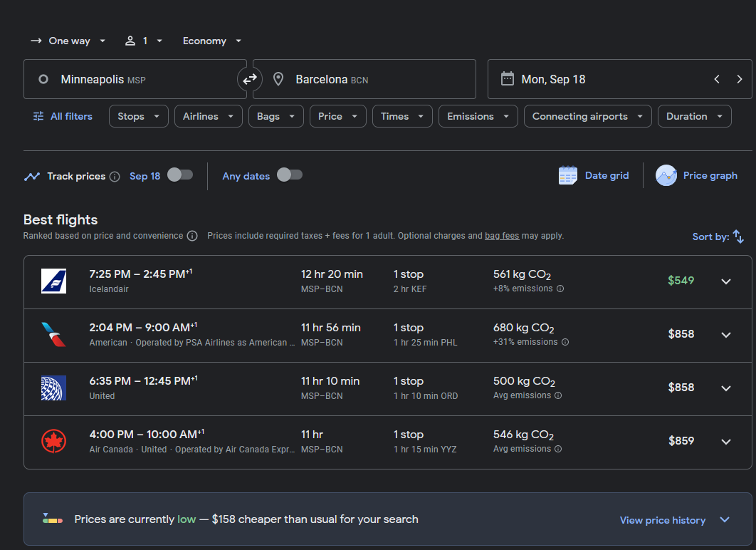Follow the bag fees link
This screenshot has height=550, width=756.
pyautogui.click(x=502, y=236)
